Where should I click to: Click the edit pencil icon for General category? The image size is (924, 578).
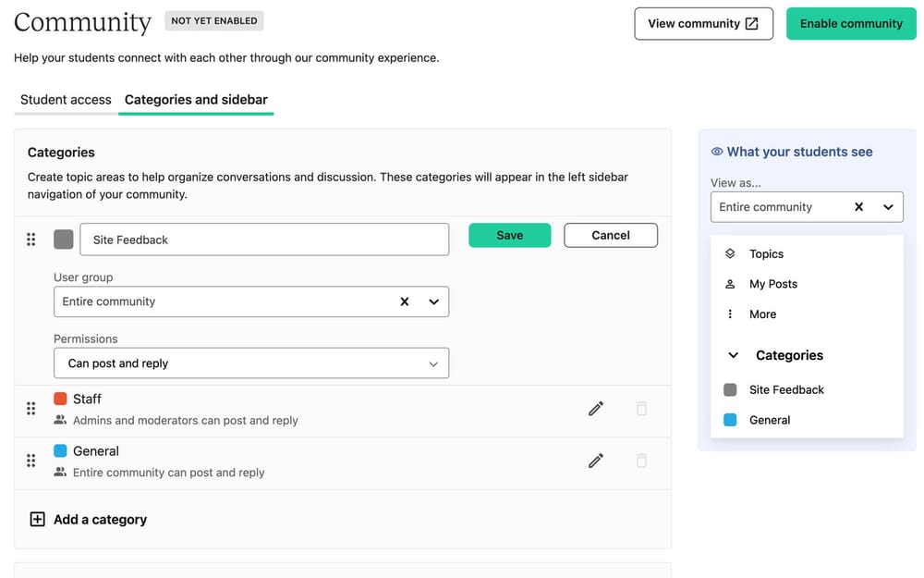596,461
